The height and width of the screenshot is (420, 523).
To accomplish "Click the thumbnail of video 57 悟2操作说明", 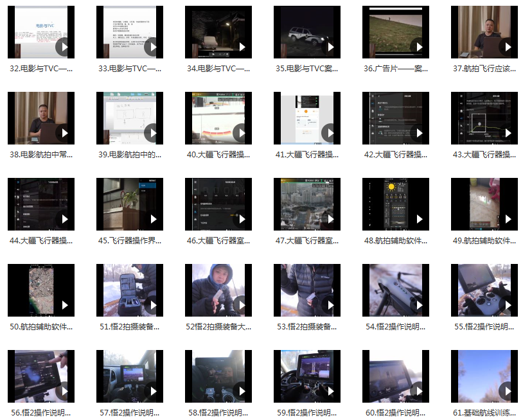I will pyautogui.click(x=122, y=376).
